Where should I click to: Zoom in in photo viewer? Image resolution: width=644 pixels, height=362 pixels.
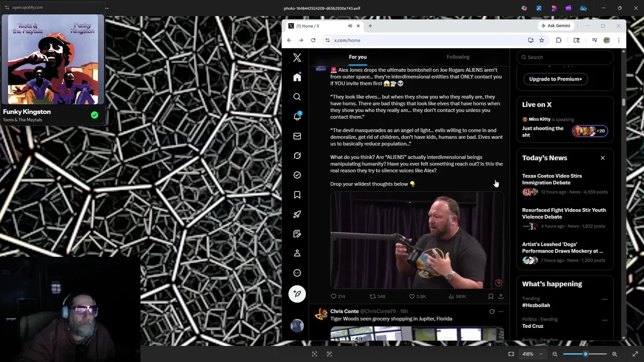[x=614, y=354]
